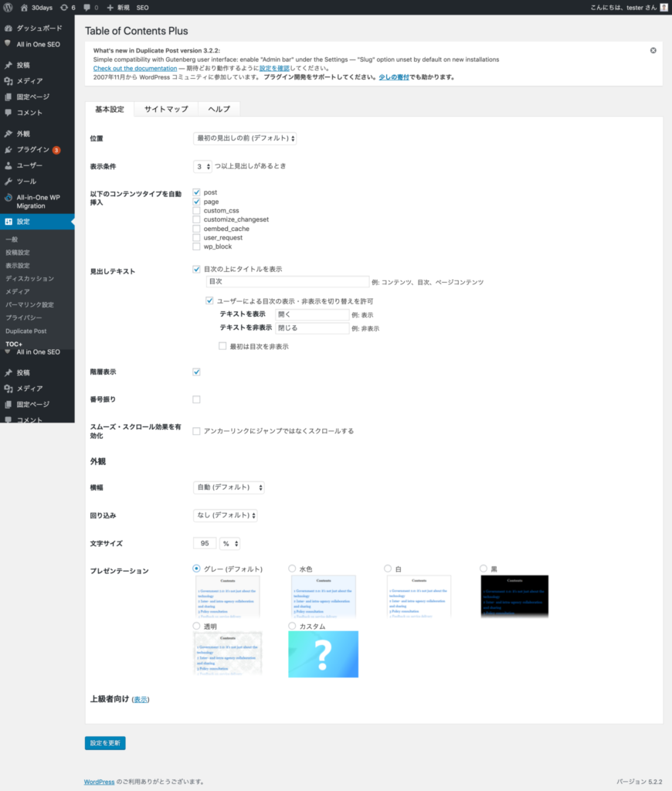Viewport: 672px width, 791px height.
Task: Uncheck the post content type checkbox
Action: pyautogui.click(x=197, y=192)
